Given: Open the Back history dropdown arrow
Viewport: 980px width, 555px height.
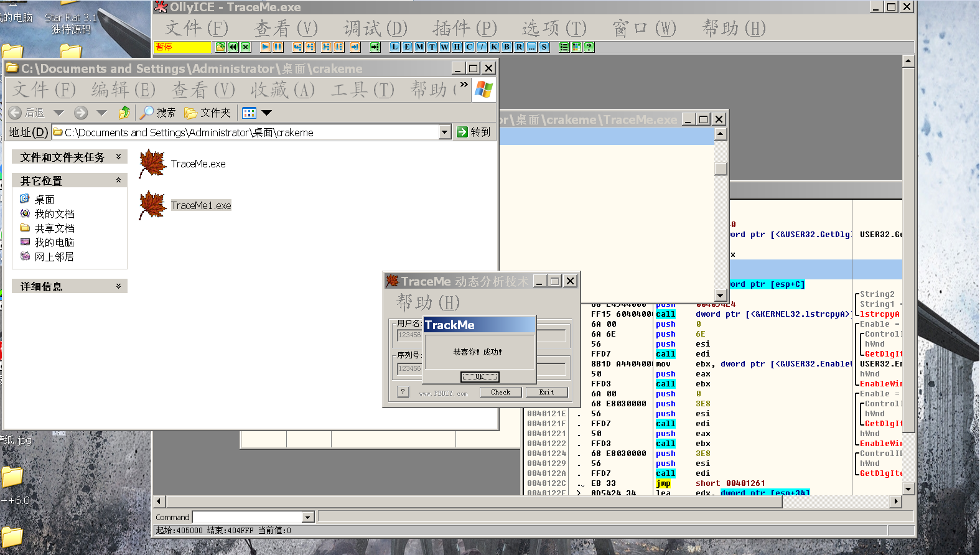Looking at the screenshot, I should coord(59,113).
